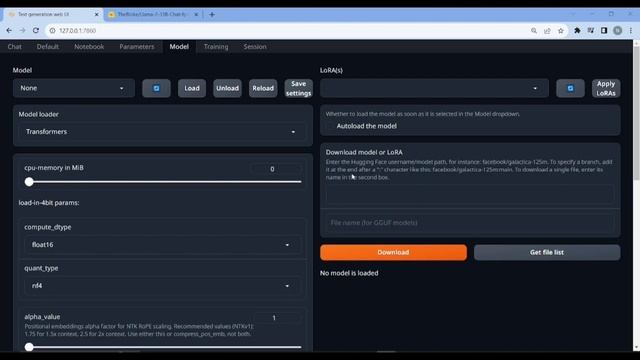Image resolution: width=640 pixels, height=360 pixels.
Task: Open the Chrome three-dot menu
Action: click(631, 31)
